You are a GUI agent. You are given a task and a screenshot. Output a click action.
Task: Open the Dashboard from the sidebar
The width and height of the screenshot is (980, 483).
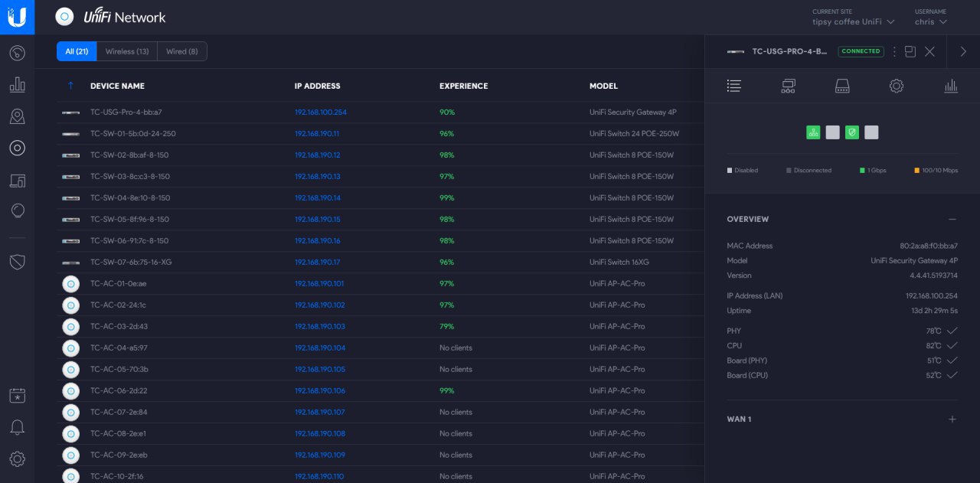click(x=17, y=53)
